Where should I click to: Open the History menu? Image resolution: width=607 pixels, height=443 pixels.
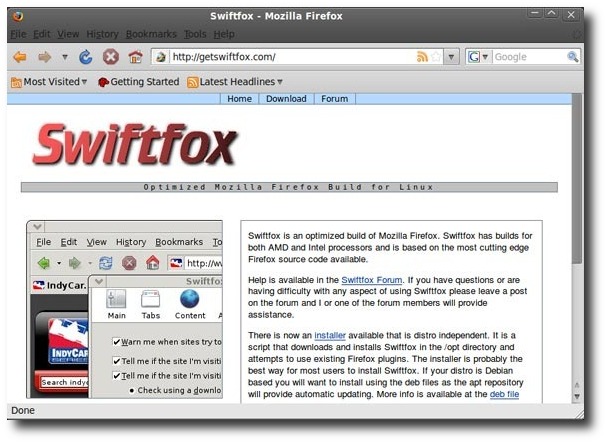[x=102, y=34]
